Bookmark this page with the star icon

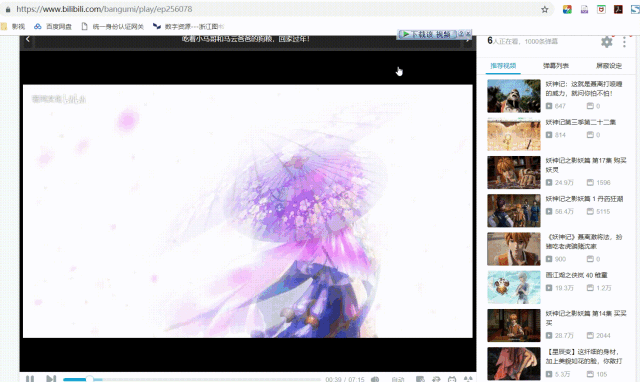pos(544,9)
